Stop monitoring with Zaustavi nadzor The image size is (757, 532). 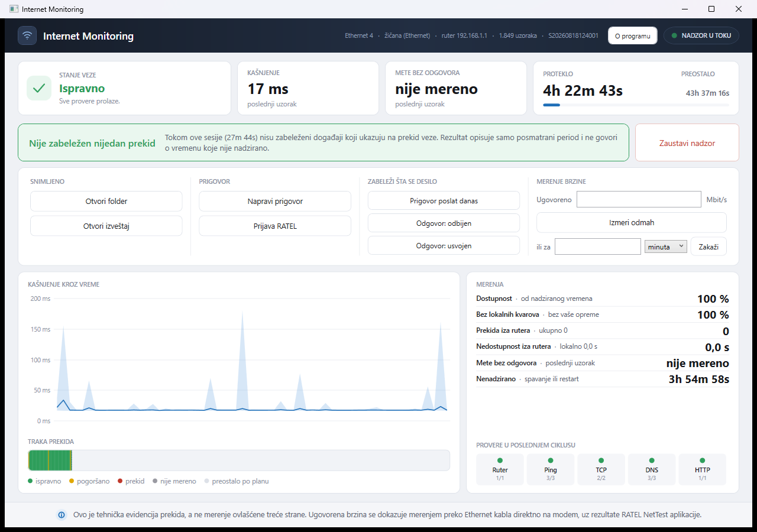tap(687, 143)
